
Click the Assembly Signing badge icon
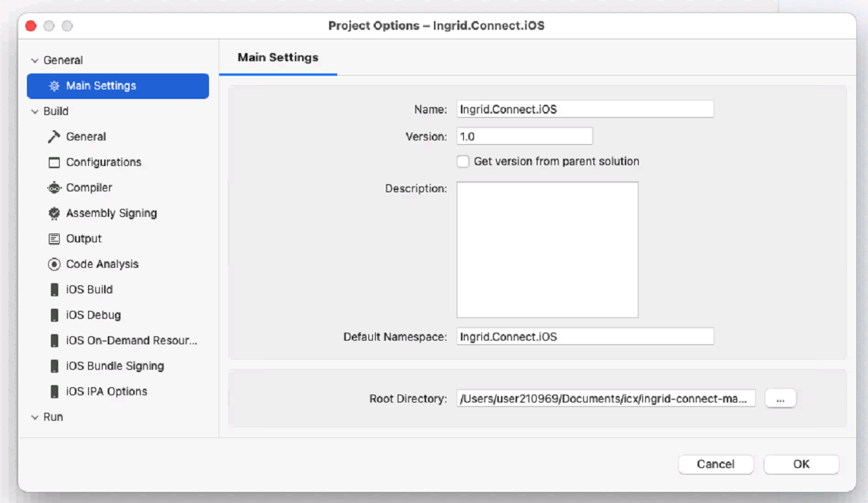(x=54, y=213)
